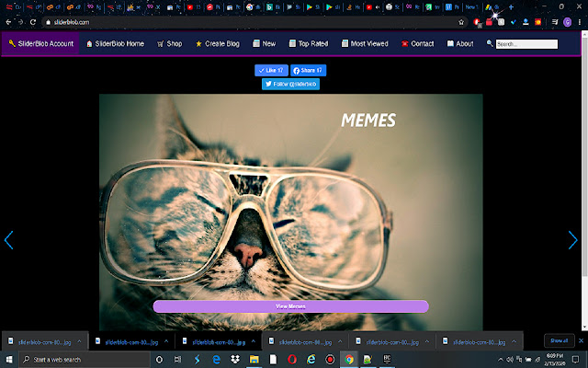Open the About page
588x368 pixels.
[460, 43]
